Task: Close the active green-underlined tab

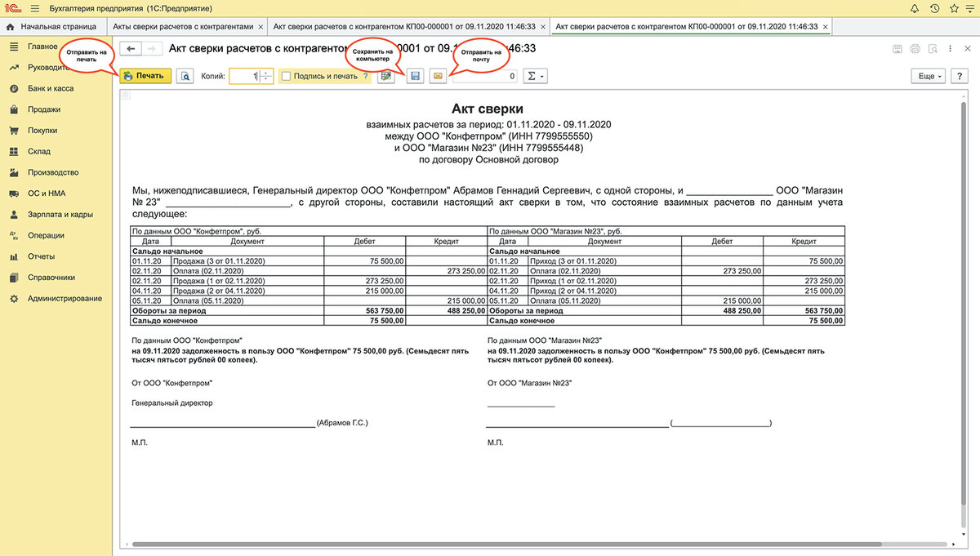Action: 826,27
